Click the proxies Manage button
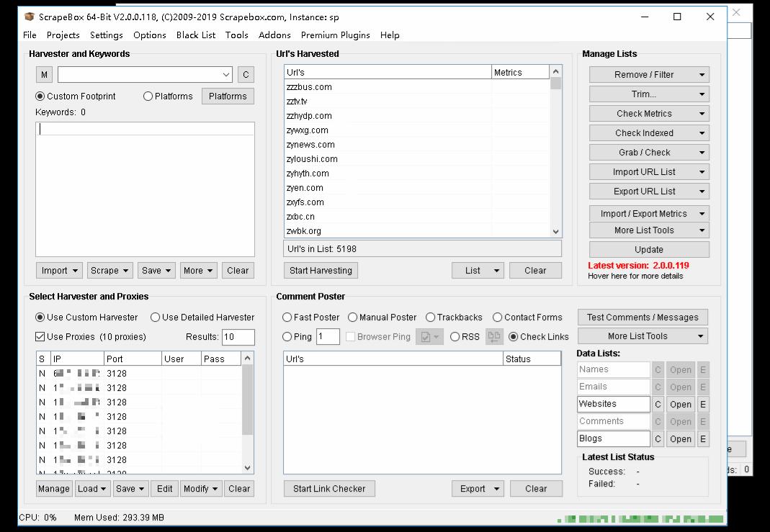 pyautogui.click(x=54, y=489)
